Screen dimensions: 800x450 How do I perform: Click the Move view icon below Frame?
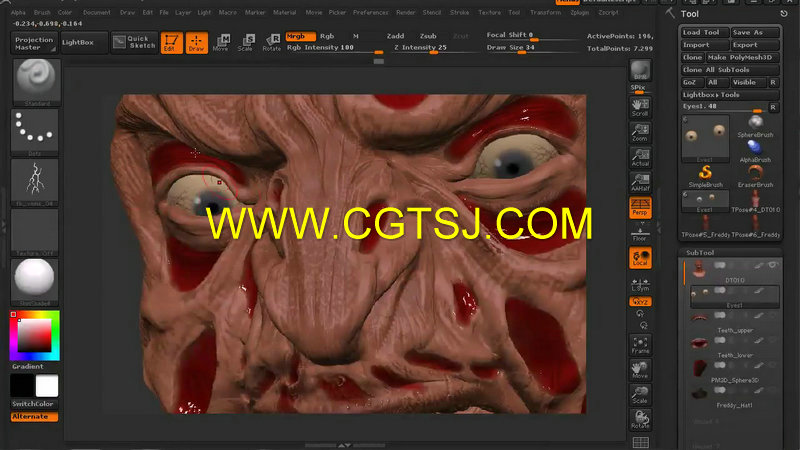(x=640, y=370)
